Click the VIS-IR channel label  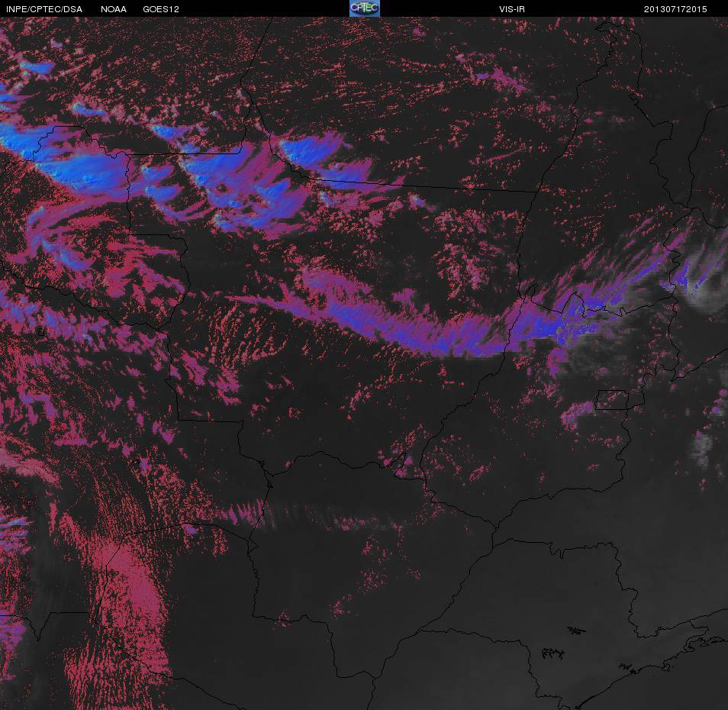pos(511,9)
